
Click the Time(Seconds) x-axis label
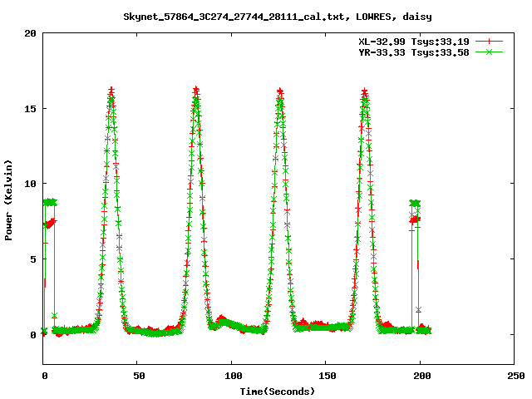tap(279, 391)
